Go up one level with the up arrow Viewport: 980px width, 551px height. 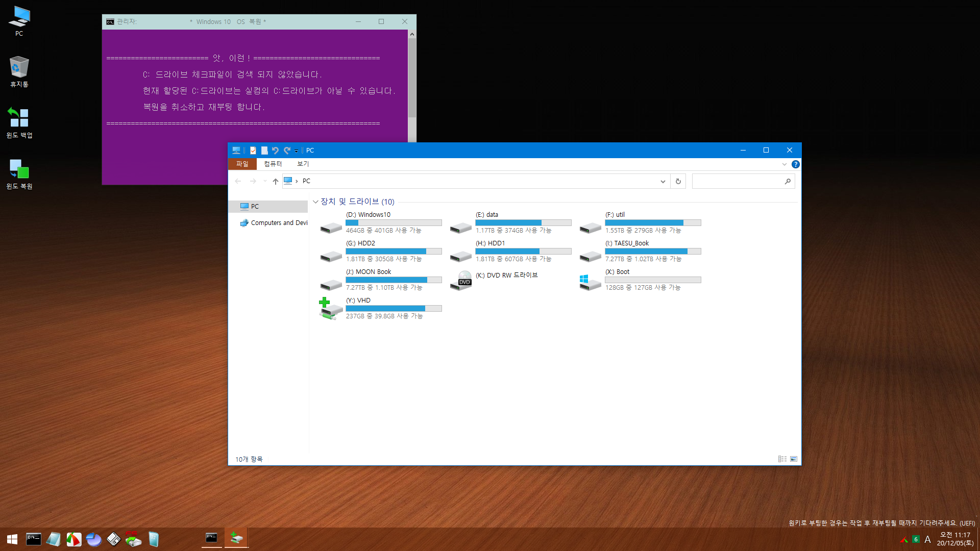coord(276,181)
